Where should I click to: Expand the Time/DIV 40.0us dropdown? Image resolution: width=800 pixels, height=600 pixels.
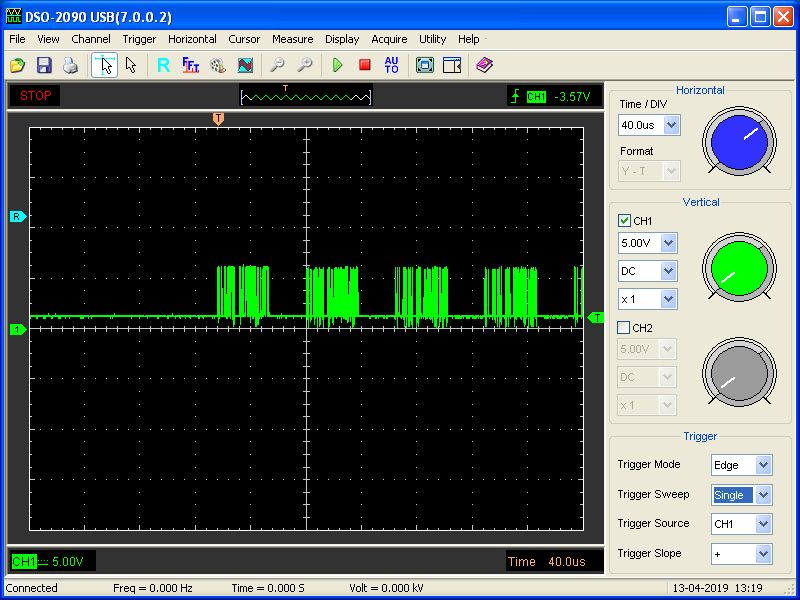pos(671,126)
